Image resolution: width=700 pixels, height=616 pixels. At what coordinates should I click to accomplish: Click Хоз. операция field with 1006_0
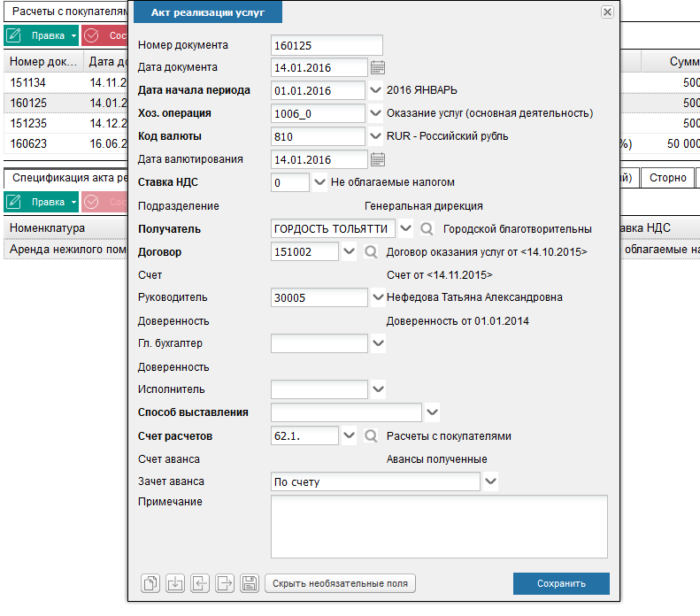318,113
